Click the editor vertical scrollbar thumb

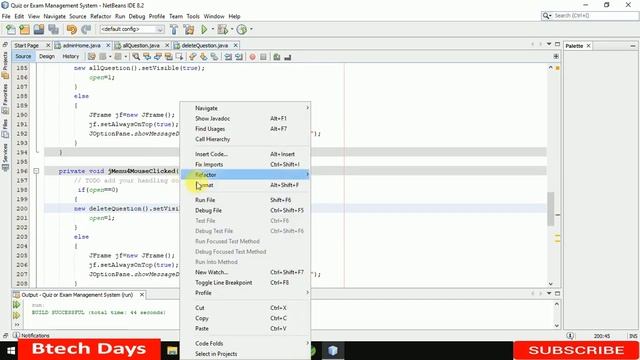coord(551,209)
